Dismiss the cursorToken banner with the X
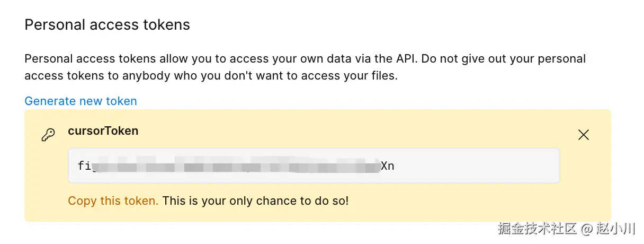Image resolution: width=644 pixels, height=244 pixels. point(584,135)
